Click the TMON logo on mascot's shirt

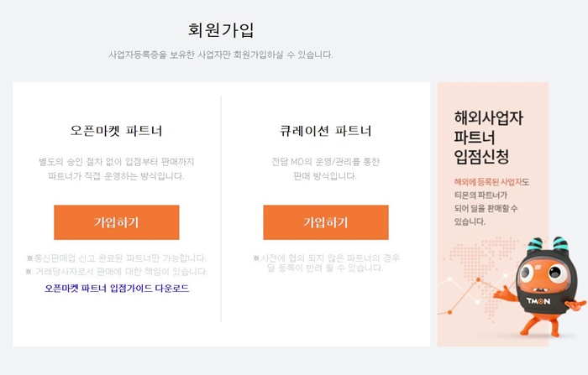point(538,301)
